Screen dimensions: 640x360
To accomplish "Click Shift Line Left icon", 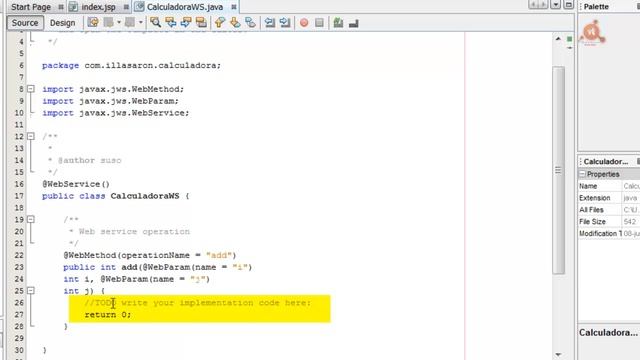I will (269, 22).
